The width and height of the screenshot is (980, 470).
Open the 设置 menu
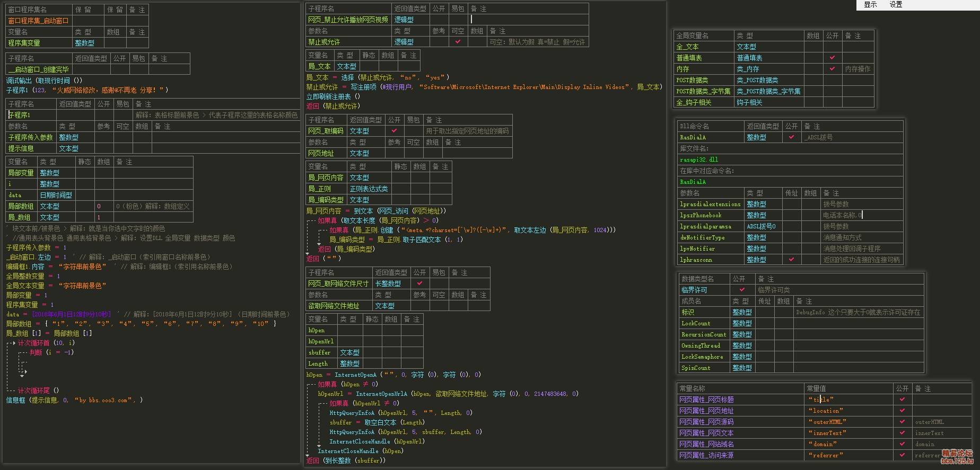point(896,5)
